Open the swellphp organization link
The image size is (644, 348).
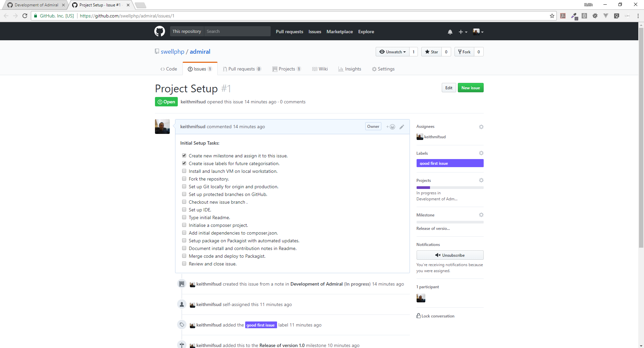(172, 51)
